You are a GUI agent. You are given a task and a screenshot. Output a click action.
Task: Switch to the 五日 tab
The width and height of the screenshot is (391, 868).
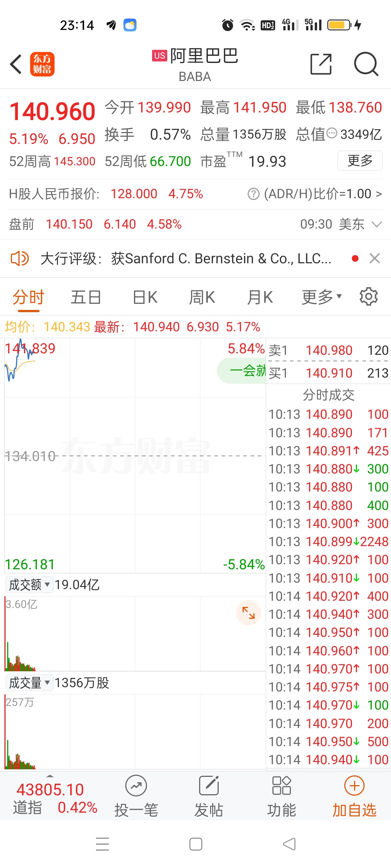coord(86,297)
